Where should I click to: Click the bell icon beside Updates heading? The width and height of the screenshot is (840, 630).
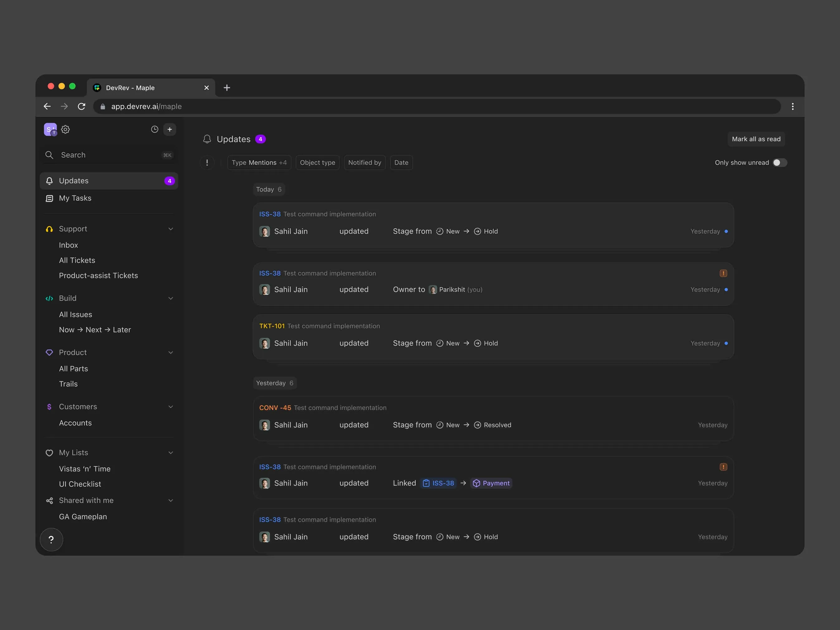tap(207, 139)
